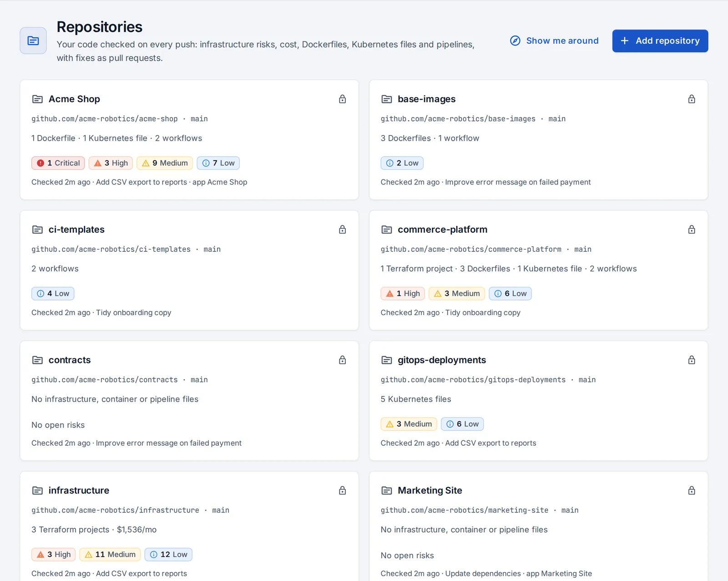Select the 3 Medium badge on gitops-deployments
Viewport: 728px width, 581px height.
click(409, 424)
